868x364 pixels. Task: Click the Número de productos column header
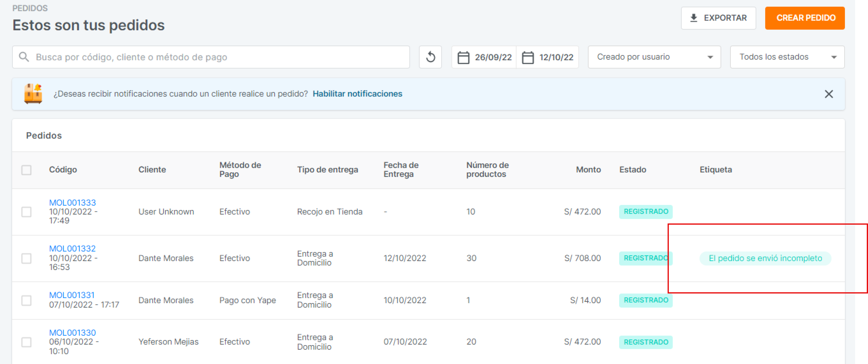(x=488, y=169)
